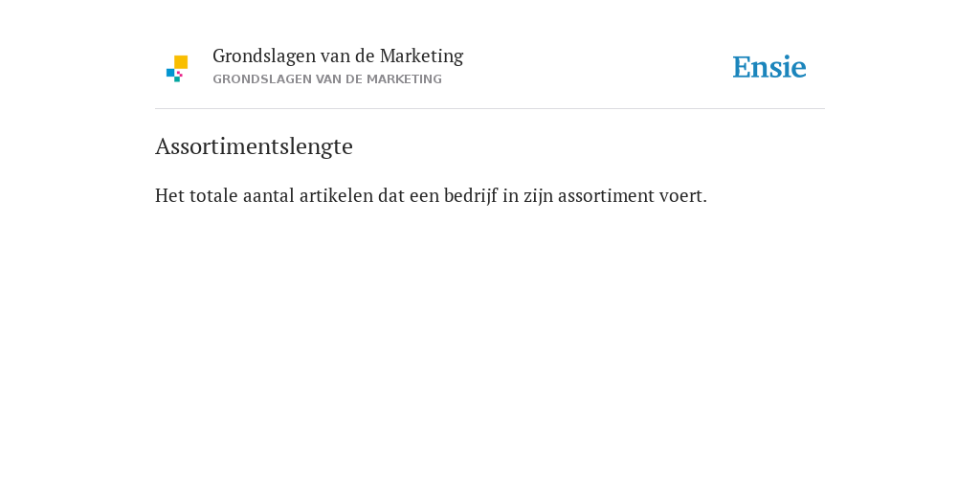Image resolution: width=980 pixels, height=490 pixels.
Task: Click the small pink square in logo
Action: (180, 74)
